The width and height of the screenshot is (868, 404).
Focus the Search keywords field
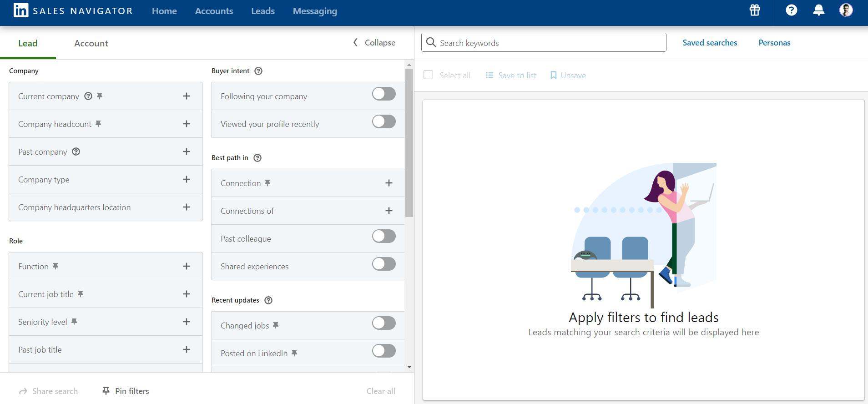click(544, 42)
